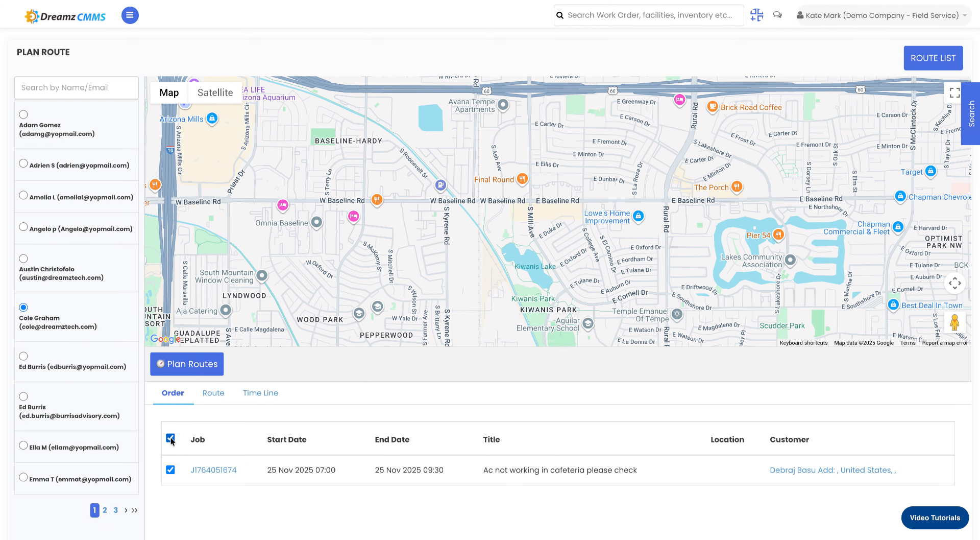Click the fullscreen icon on the map
The width and height of the screenshot is (980, 540).
pyautogui.click(x=955, y=92)
